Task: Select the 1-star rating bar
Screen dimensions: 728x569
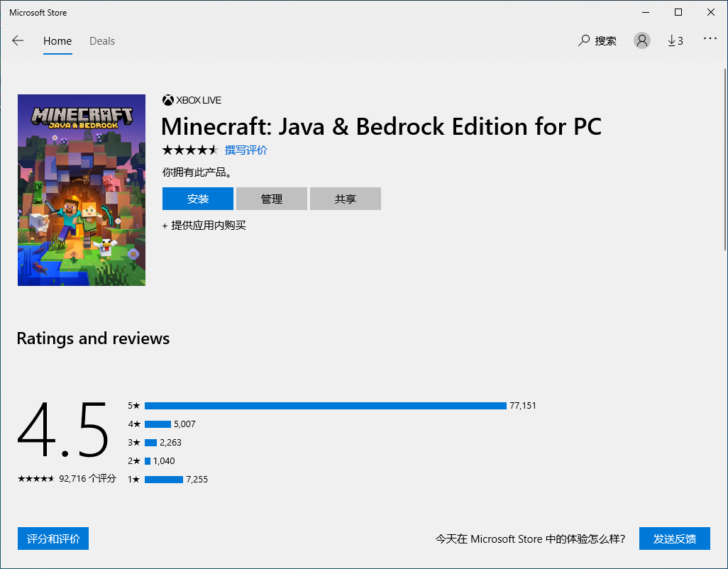Action: coord(163,480)
